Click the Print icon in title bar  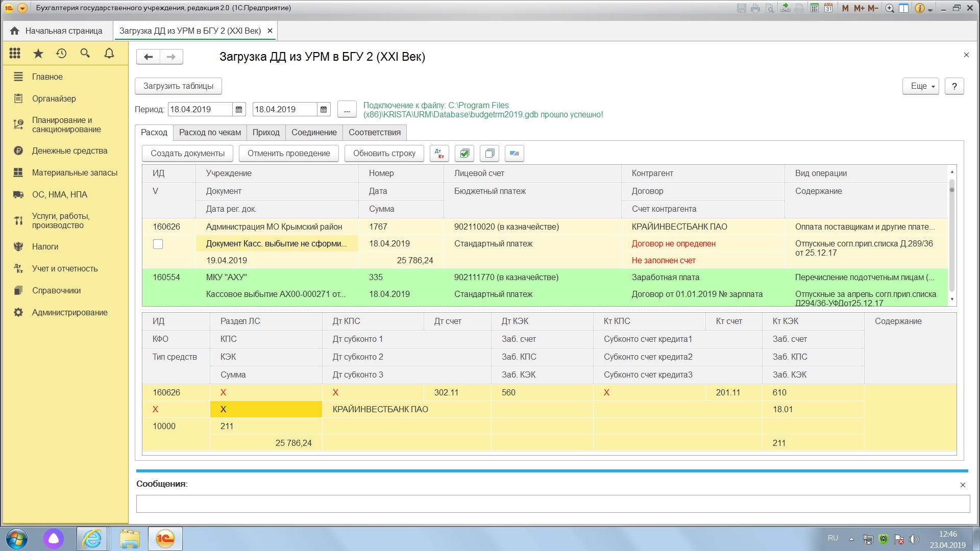(x=755, y=8)
